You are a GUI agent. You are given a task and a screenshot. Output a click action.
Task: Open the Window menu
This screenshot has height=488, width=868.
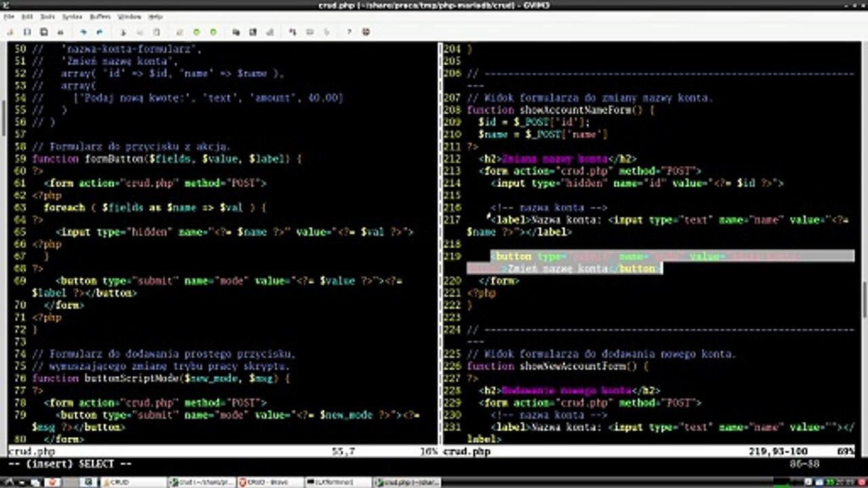[x=130, y=16]
